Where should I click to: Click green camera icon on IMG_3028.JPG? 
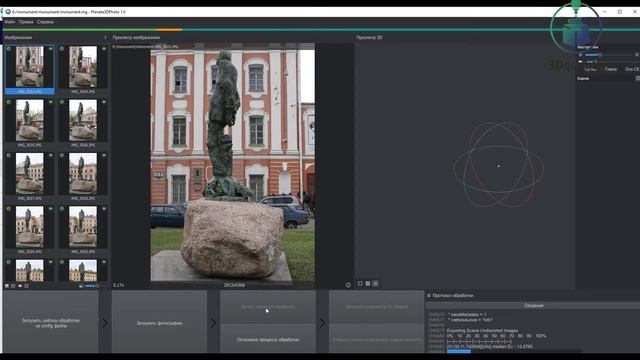[104, 156]
